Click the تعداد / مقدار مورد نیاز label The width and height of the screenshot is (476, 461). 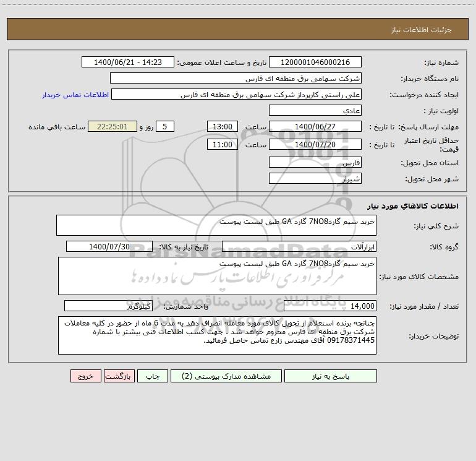(x=424, y=307)
